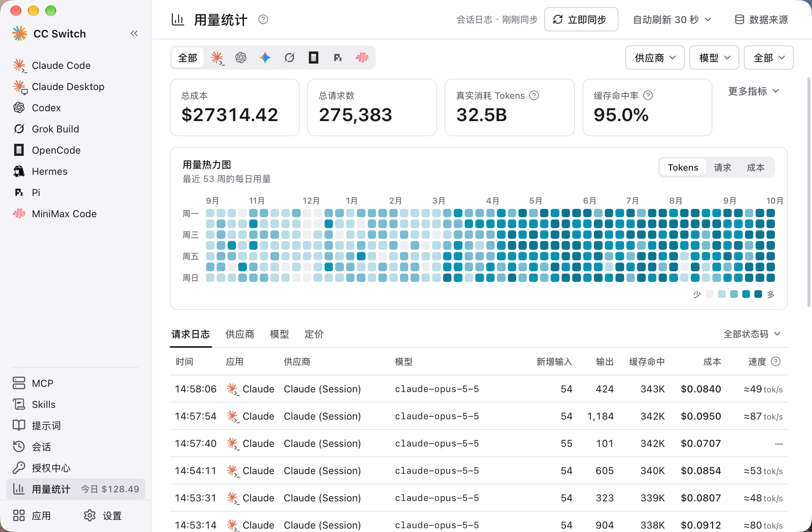Filter usage by Claude Code icon
The width and height of the screenshot is (812, 532).
coord(217,58)
